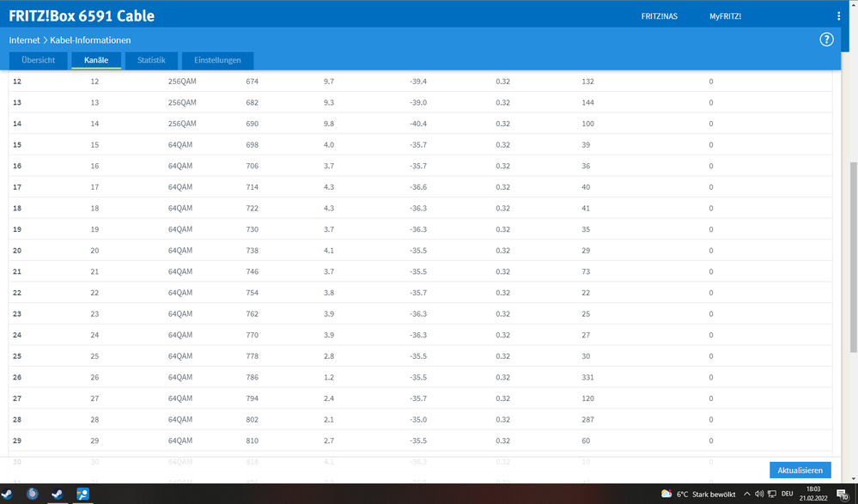Click frequency value 794
The height and width of the screenshot is (504, 858).
[x=253, y=398]
